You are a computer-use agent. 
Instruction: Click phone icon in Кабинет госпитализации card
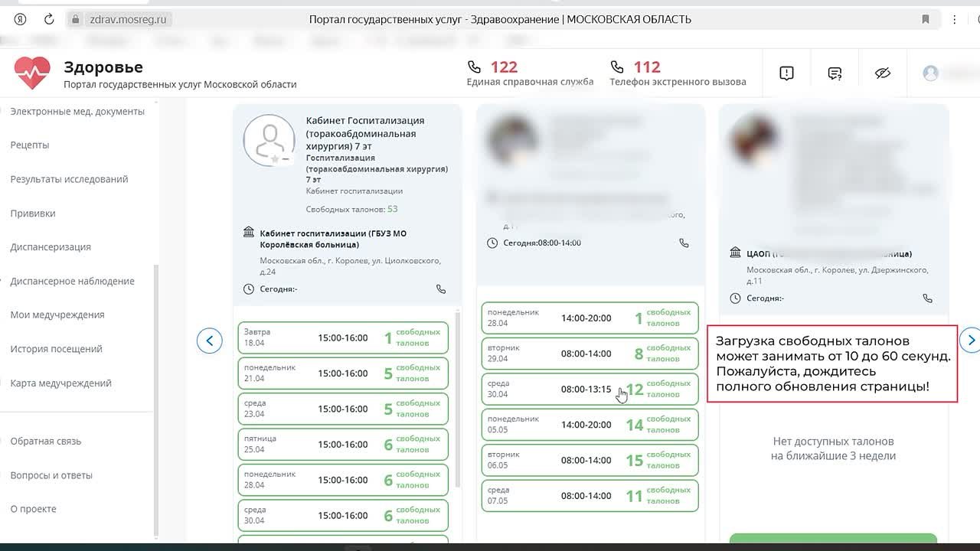pyautogui.click(x=441, y=289)
